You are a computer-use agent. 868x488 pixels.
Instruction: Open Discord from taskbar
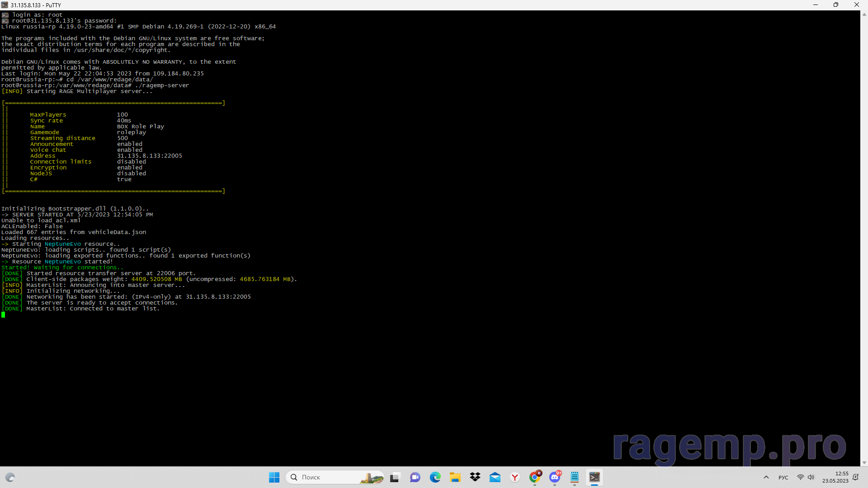(555, 477)
